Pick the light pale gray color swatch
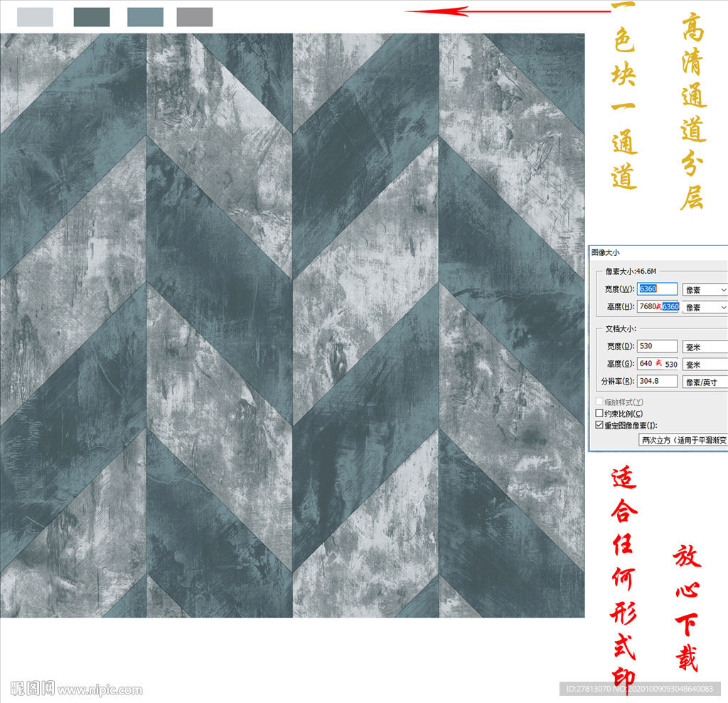The image size is (728, 703). [35, 17]
